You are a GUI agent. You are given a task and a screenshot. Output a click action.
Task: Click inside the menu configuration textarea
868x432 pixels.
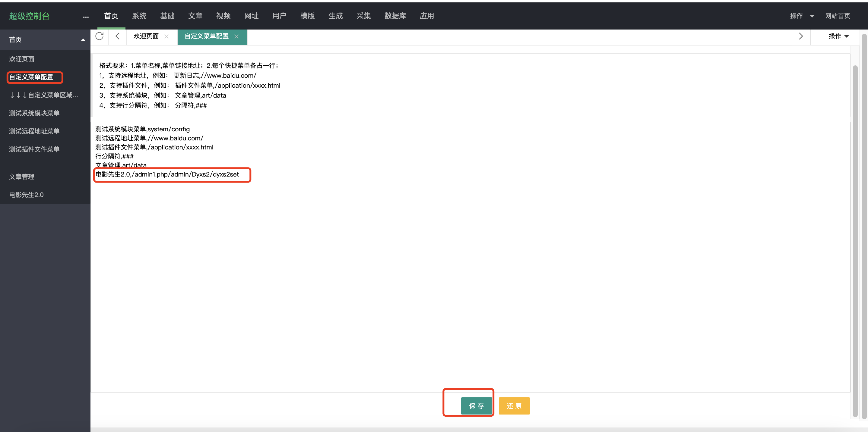point(470,257)
